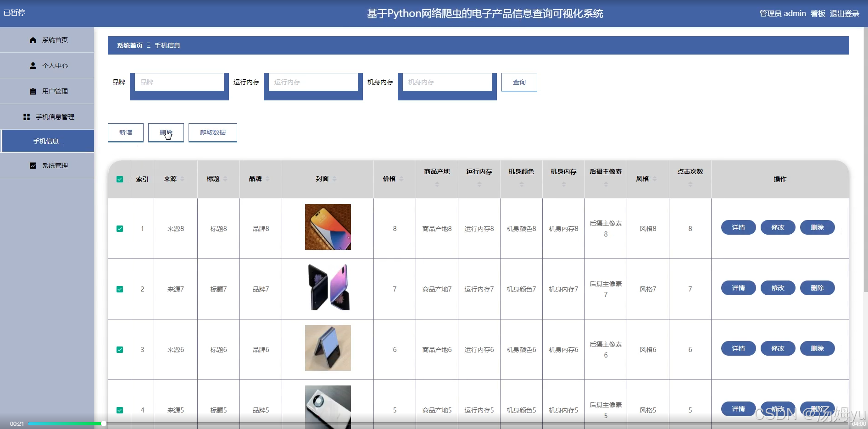
Task: Sort by the 封面 column arrows
Action: (x=334, y=179)
